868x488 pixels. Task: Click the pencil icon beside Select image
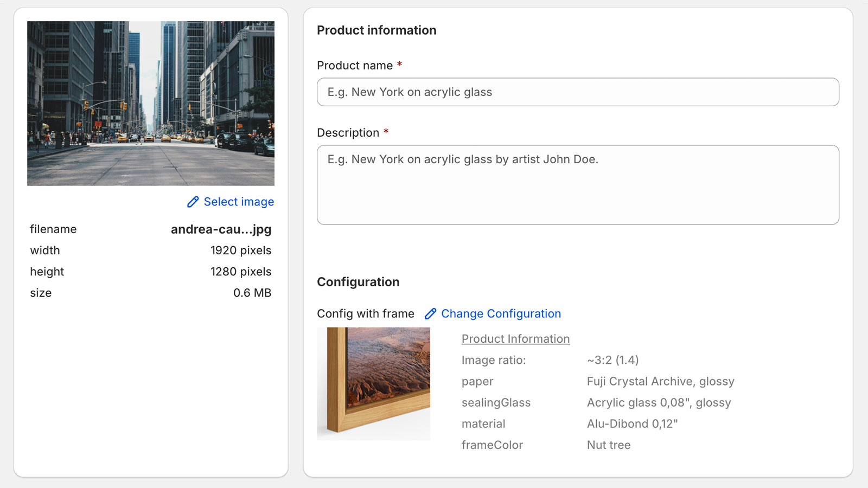(193, 202)
